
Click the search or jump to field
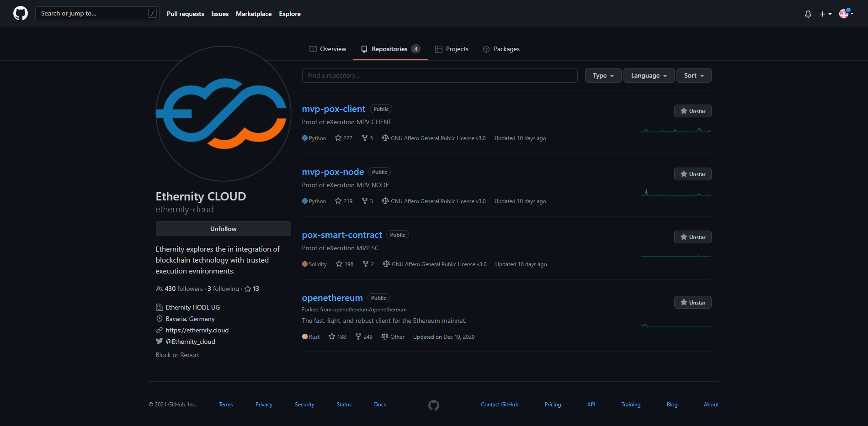(97, 13)
